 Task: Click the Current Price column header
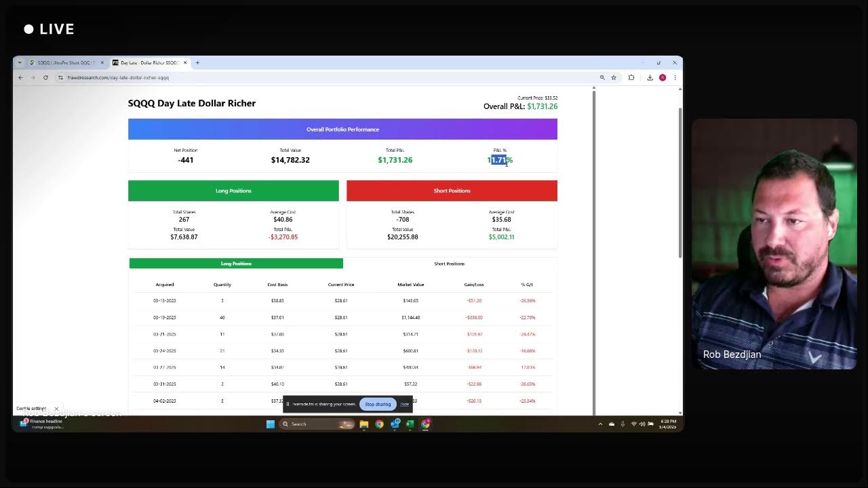pos(341,285)
